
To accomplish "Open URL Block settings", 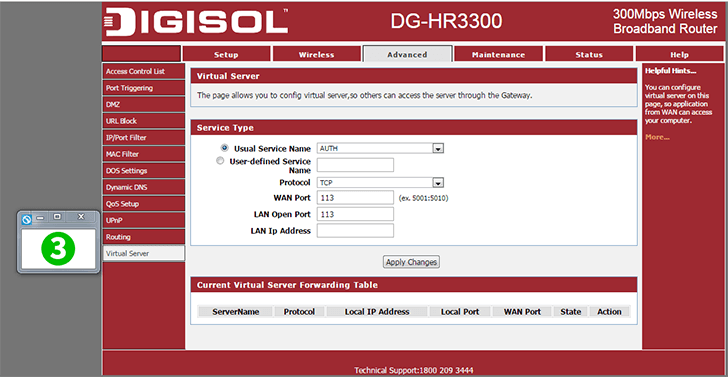I will (143, 121).
